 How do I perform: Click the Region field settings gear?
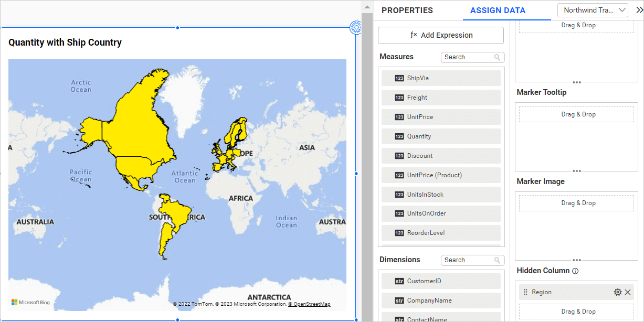coord(617,292)
